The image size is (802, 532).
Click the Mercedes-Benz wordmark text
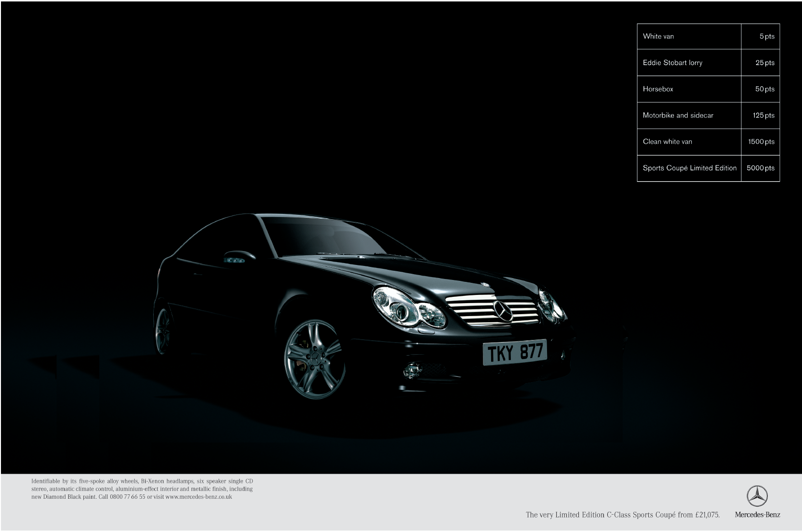click(757, 515)
